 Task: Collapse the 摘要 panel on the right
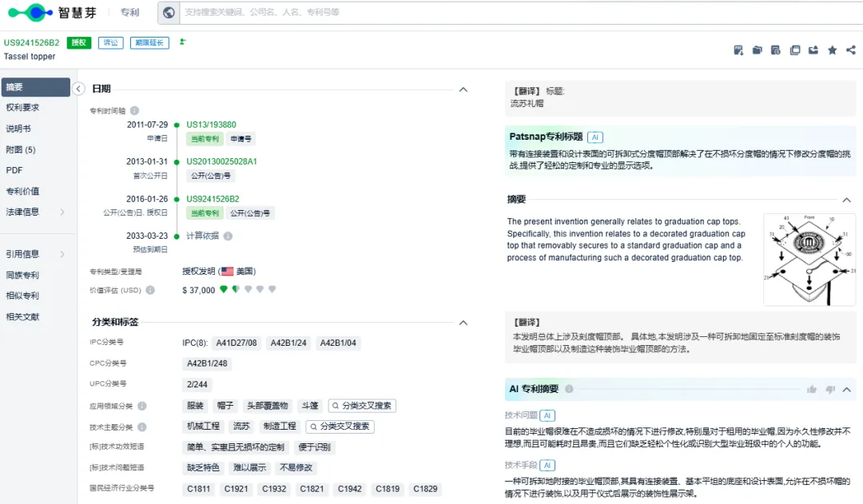click(x=847, y=200)
